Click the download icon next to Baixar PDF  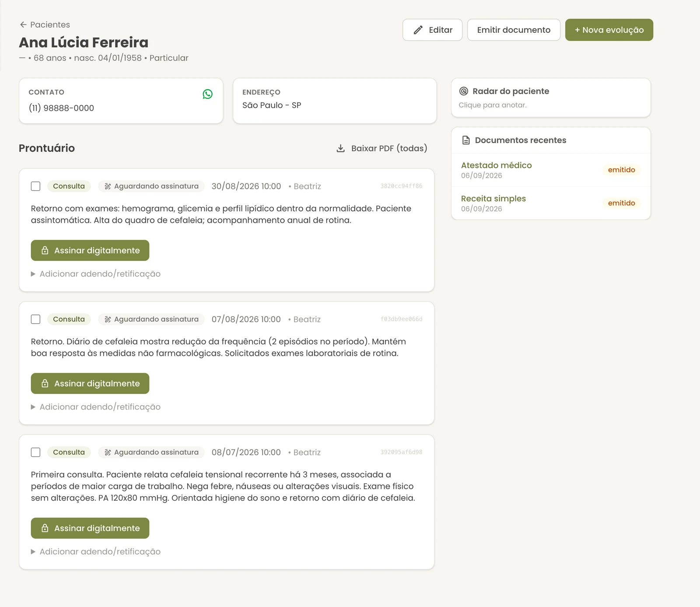tap(340, 148)
